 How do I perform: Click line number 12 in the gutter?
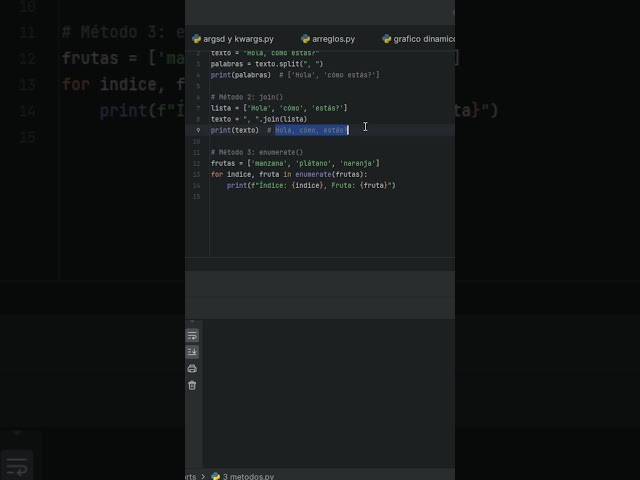pyautogui.click(x=197, y=163)
